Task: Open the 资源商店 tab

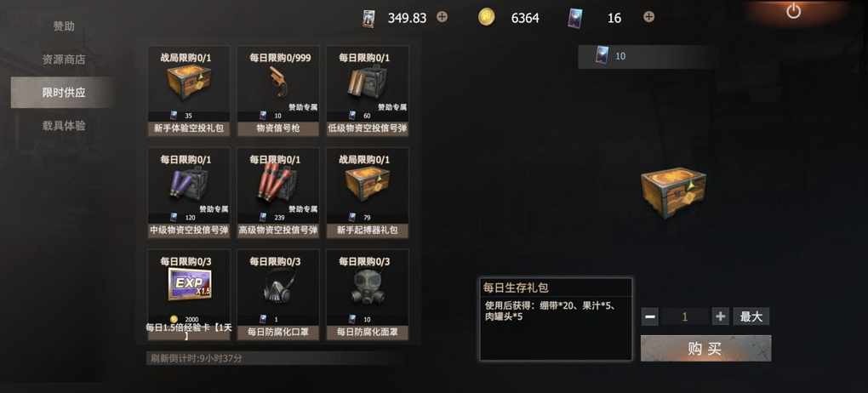Action: [64, 60]
